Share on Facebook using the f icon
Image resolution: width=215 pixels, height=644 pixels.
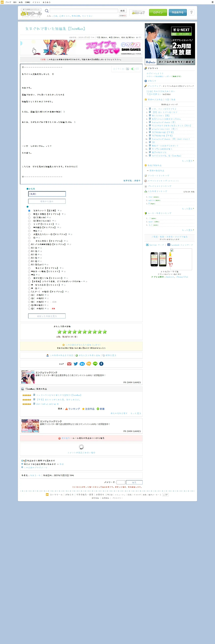(101, 364)
